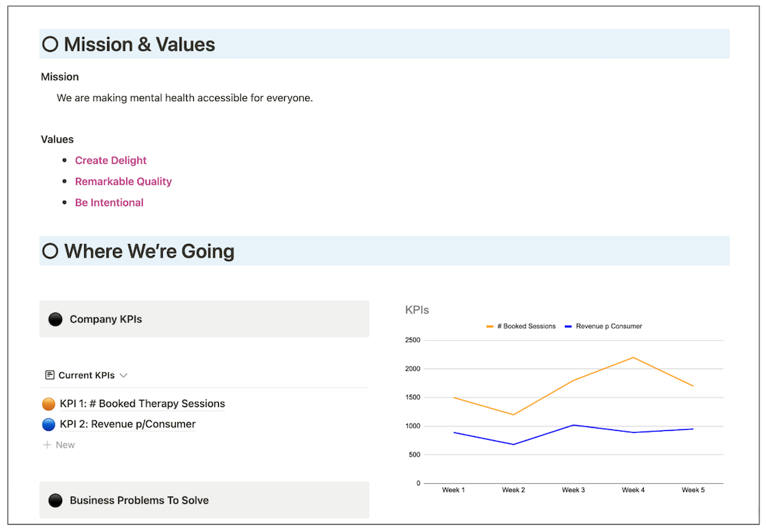Image resolution: width=766 pixels, height=532 pixels.
Task: Click the 1500 y-axis value
Action: tap(413, 398)
